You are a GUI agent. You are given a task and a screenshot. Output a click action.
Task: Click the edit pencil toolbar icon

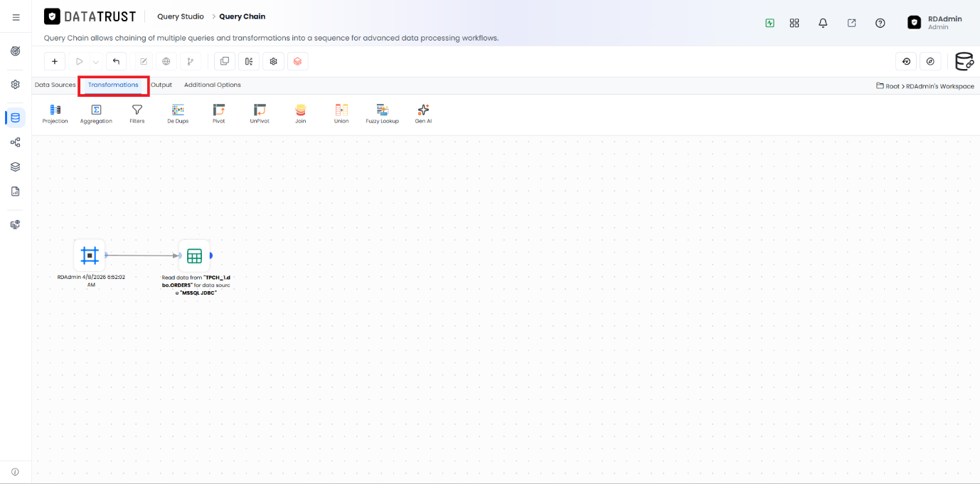[143, 61]
